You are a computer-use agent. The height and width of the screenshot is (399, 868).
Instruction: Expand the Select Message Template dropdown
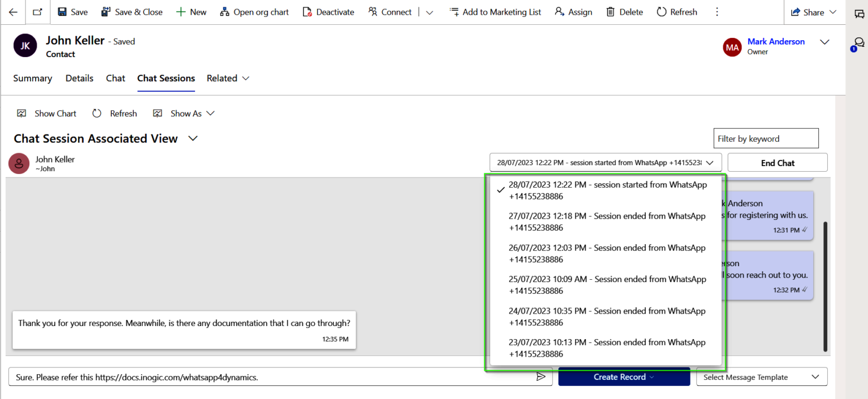(x=761, y=377)
